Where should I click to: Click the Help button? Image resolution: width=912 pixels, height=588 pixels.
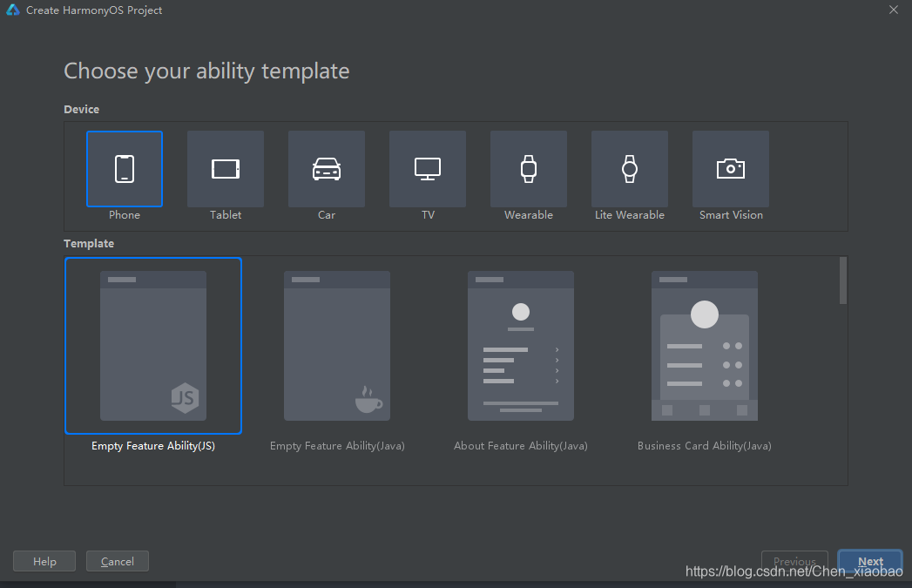pyautogui.click(x=44, y=561)
